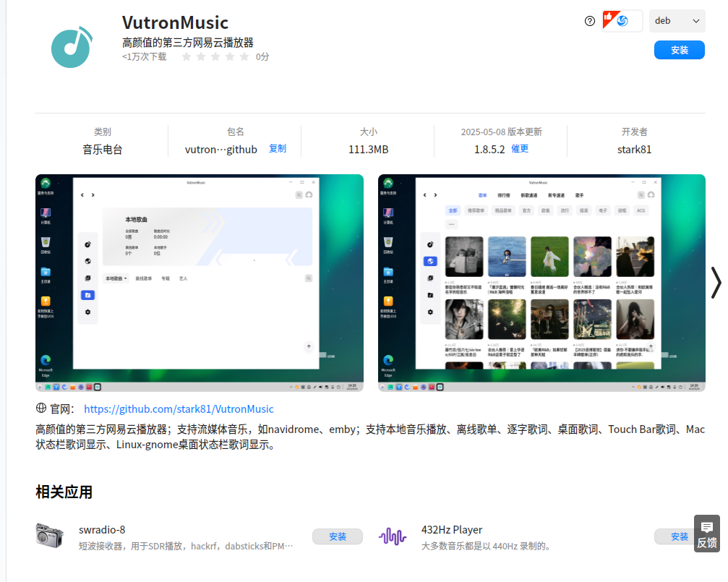Click the category value 音乐电台
Image resolution: width=728 pixels, height=582 pixels.
pyautogui.click(x=102, y=150)
